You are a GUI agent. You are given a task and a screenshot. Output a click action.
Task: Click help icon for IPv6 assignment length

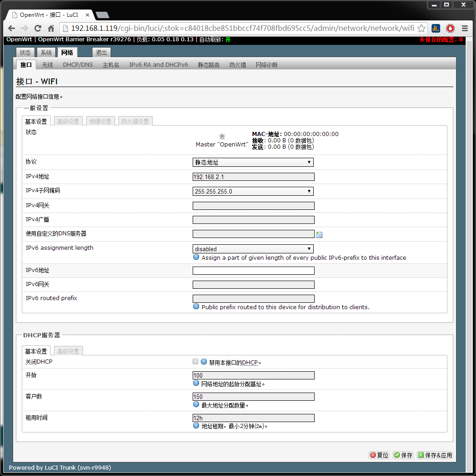[x=196, y=257]
